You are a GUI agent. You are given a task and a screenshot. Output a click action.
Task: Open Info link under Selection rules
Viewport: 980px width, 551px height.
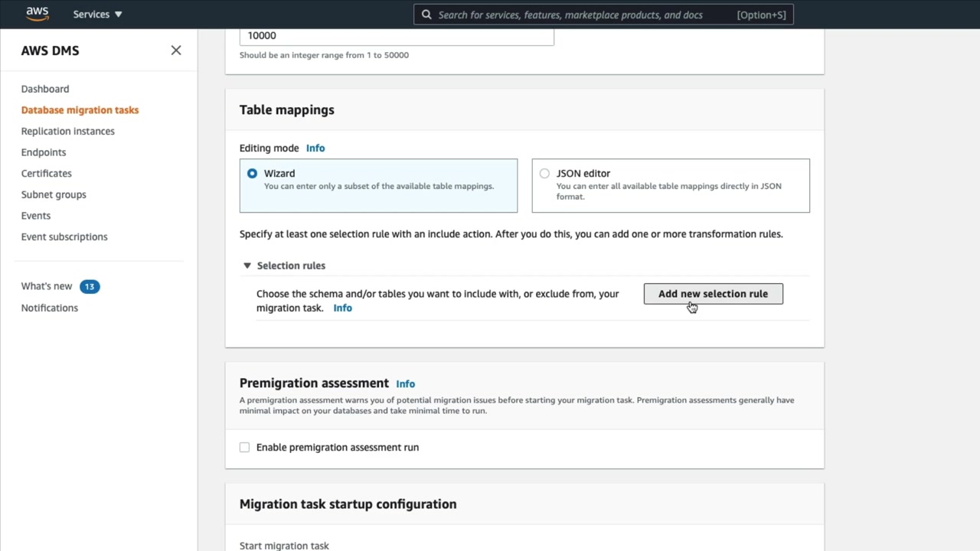(x=342, y=308)
